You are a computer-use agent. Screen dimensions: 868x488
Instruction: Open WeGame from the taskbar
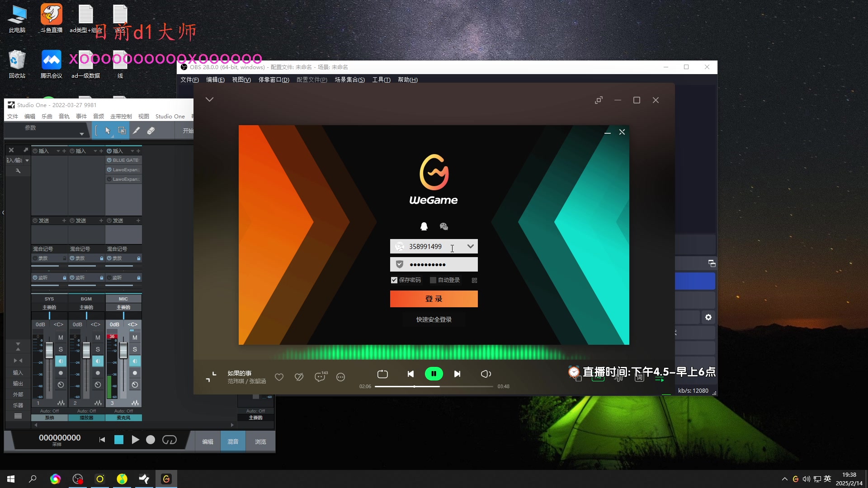tap(166, 479)
